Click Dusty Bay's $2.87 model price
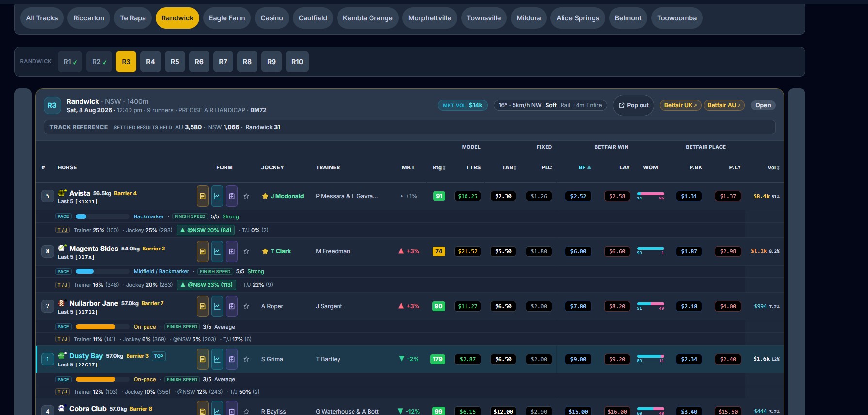Screen dimensions: 868x415 click(467, 359)
